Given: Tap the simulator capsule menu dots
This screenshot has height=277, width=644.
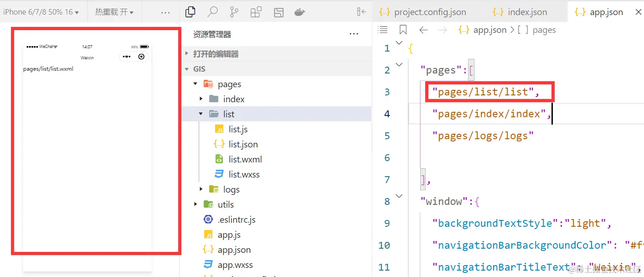Looking at the screenshot, I should pyautogui.click(x=127, y=57).
